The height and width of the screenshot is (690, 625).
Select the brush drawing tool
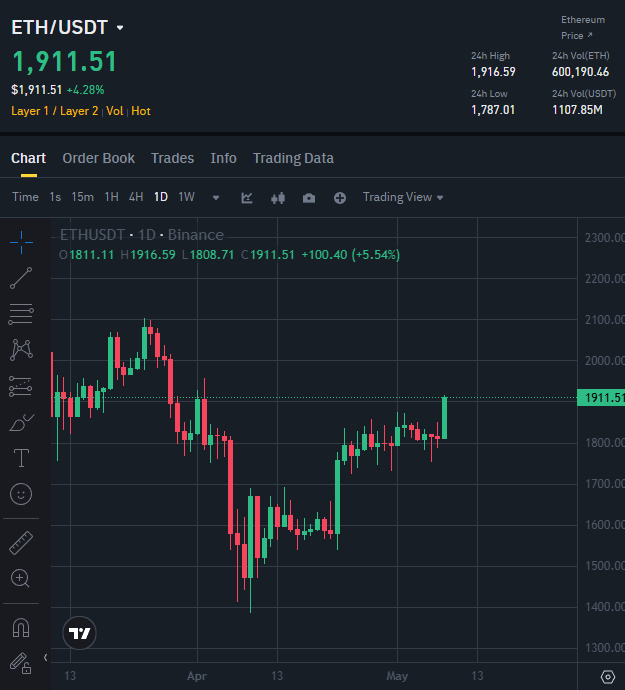[x=21, y=422]
